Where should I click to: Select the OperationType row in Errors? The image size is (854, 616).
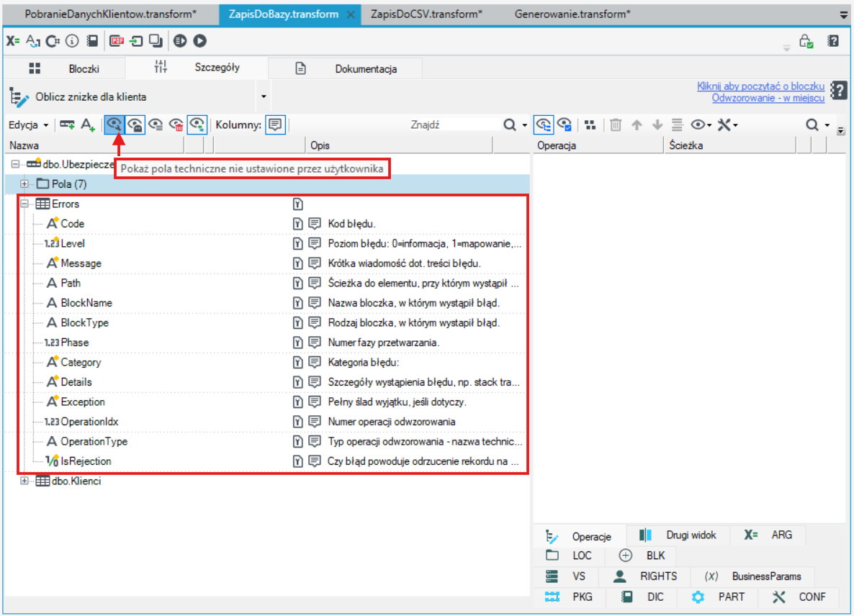[266, 441]
